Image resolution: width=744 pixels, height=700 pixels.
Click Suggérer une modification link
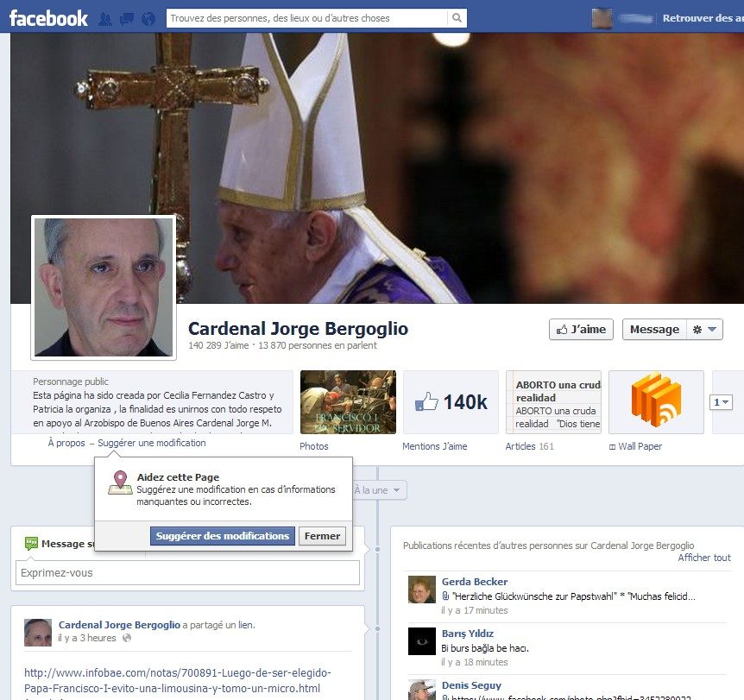152,443
